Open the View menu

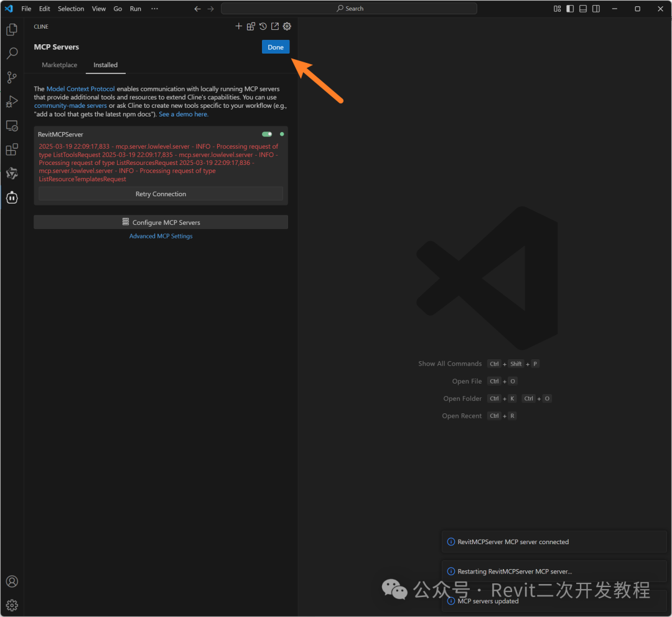(98, 9)
